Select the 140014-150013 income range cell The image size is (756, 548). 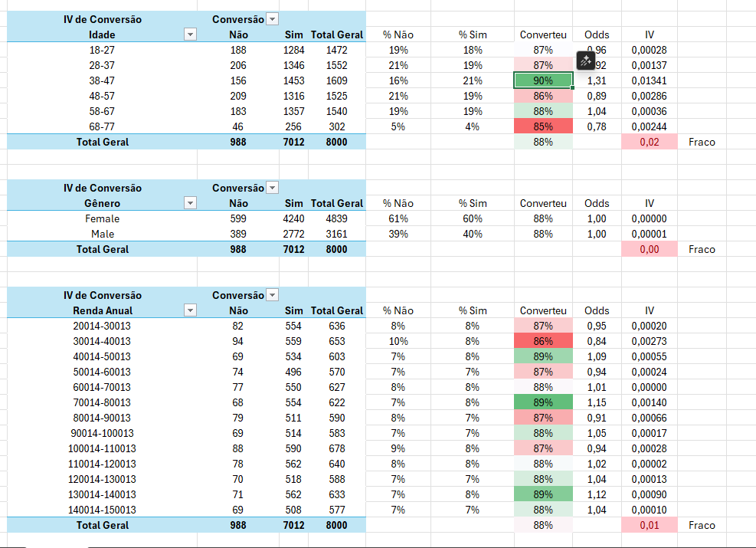tap(102, 510)
